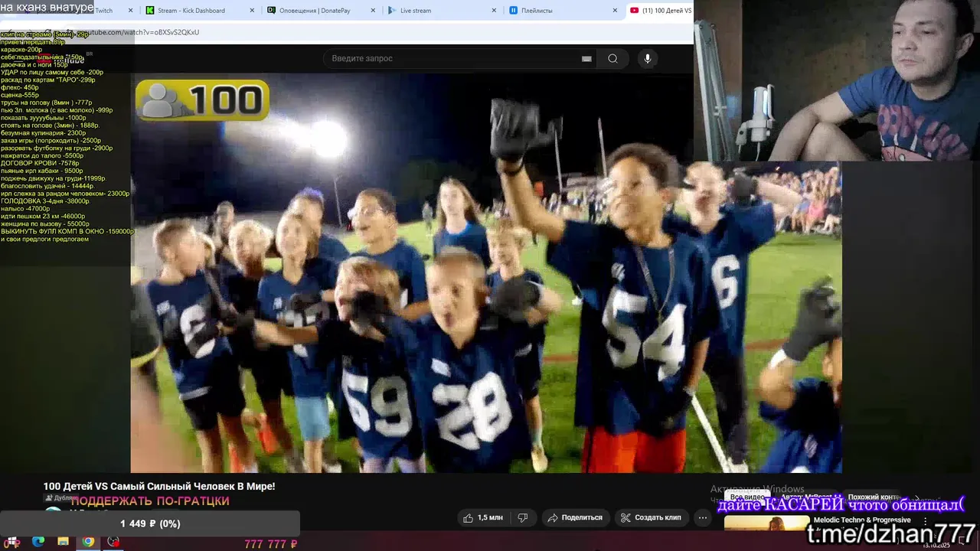Close the Live stream tab
This screenshot has height=551, width=980.
point(495,11)
